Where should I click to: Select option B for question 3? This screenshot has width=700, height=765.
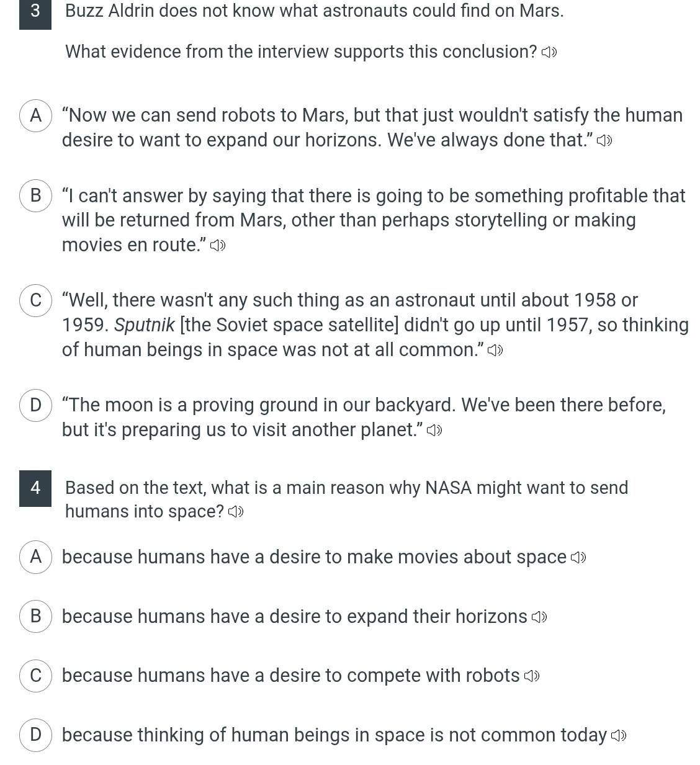35,196
